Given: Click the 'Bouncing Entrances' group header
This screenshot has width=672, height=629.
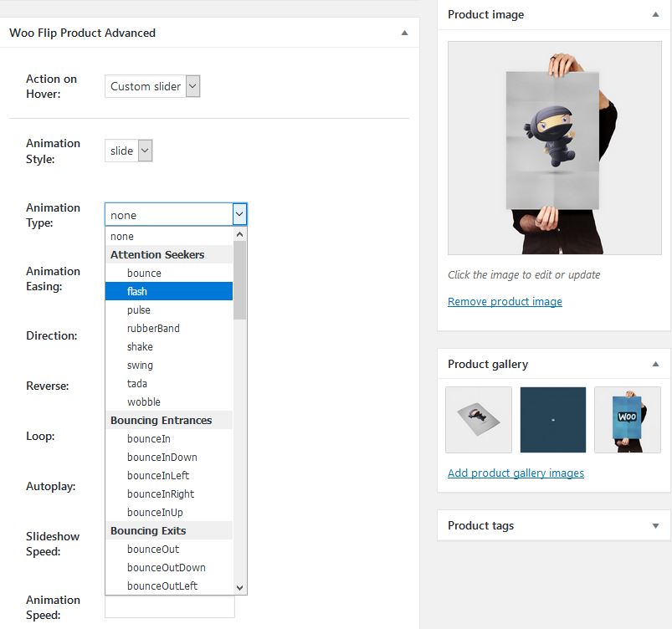Looking at the screenshot, I should point(169,421).
